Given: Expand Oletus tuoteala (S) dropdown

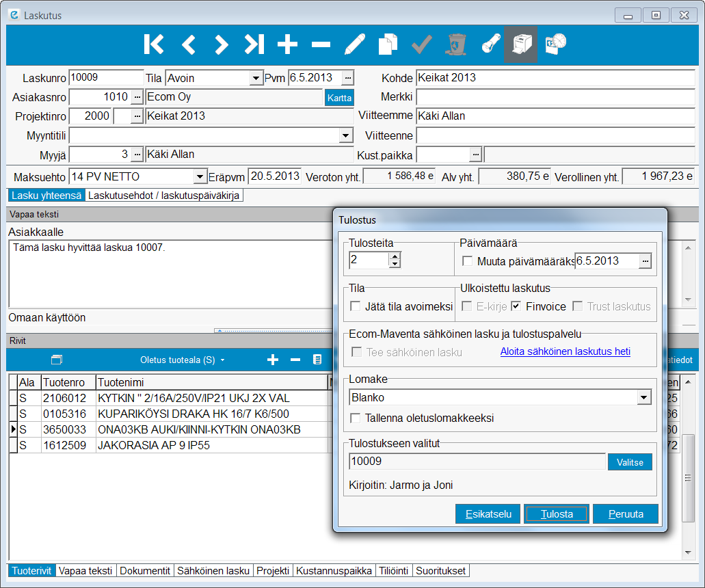Looking at the screenshot, I should (x=222, y=360).
